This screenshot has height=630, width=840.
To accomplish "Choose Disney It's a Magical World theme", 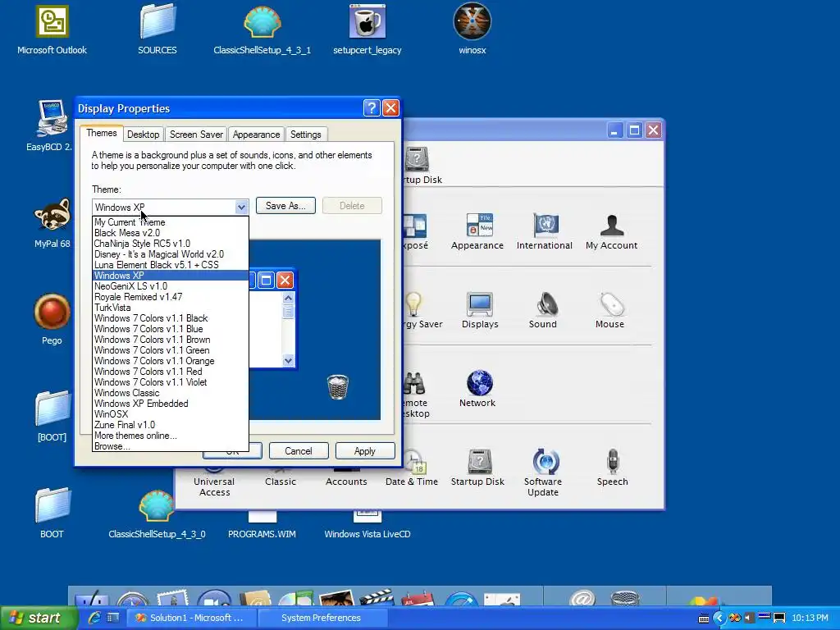I will click(171, 254).
